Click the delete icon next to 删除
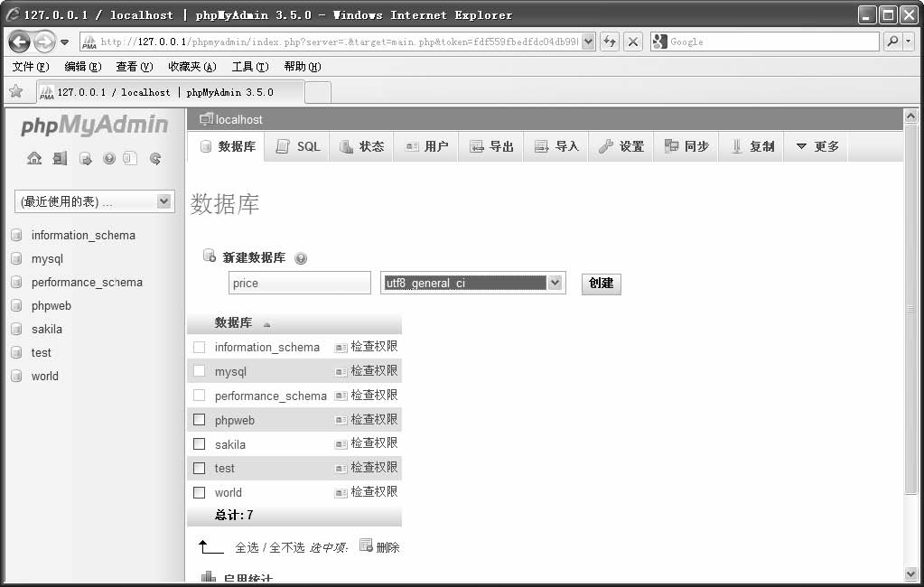The height and width of the screenshot is (587, 924). click(366, 545)
